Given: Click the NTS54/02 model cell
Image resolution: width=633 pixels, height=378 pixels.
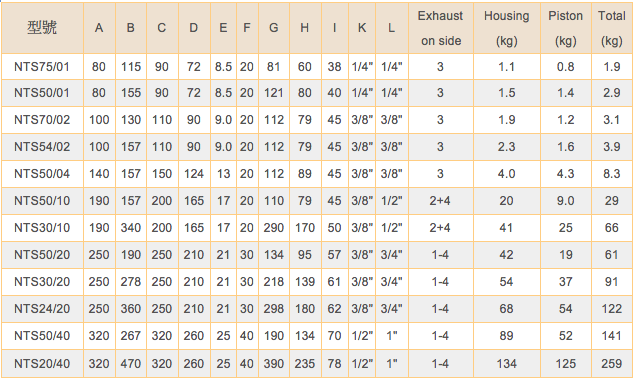Looking at the screenshot, I should [x=42, y=147].
